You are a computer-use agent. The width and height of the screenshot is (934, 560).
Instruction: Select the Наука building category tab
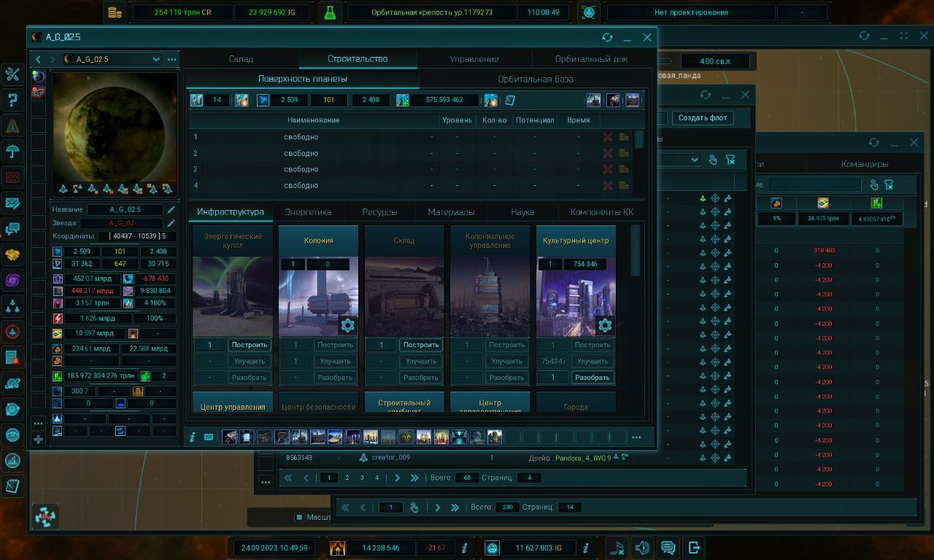click(522, 212)
